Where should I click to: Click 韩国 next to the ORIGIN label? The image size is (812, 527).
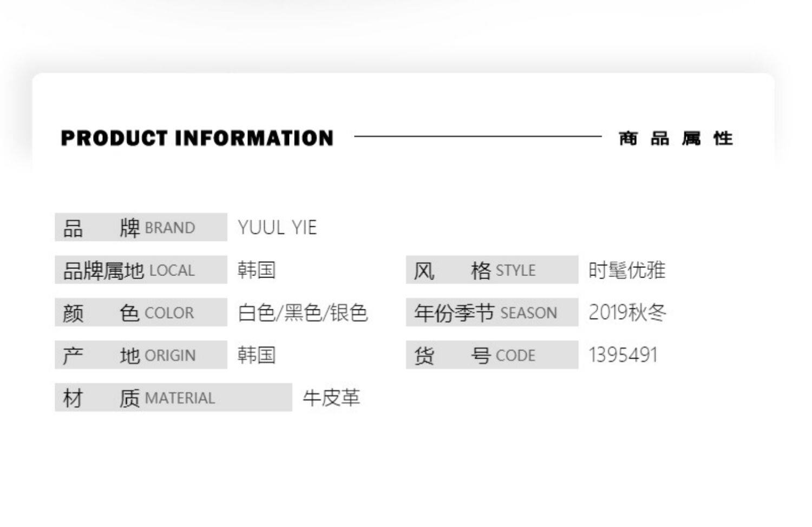pos(257,355)
